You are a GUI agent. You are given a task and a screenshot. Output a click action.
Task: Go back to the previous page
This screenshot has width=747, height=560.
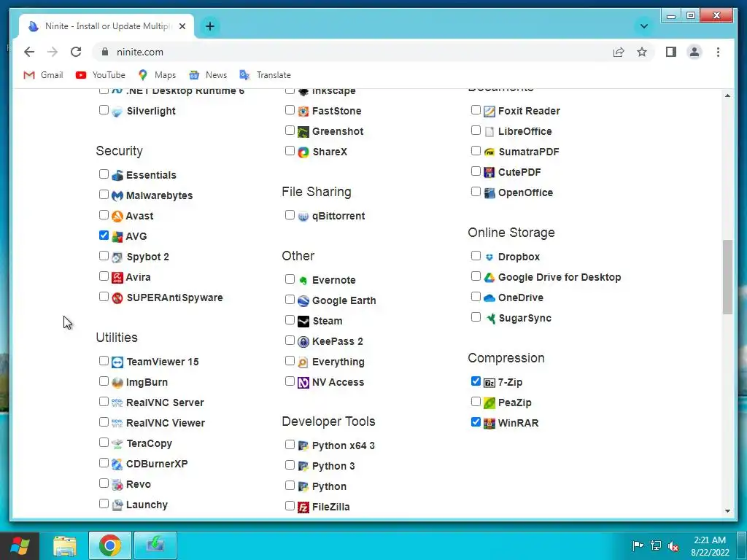(x=29, y=52)
